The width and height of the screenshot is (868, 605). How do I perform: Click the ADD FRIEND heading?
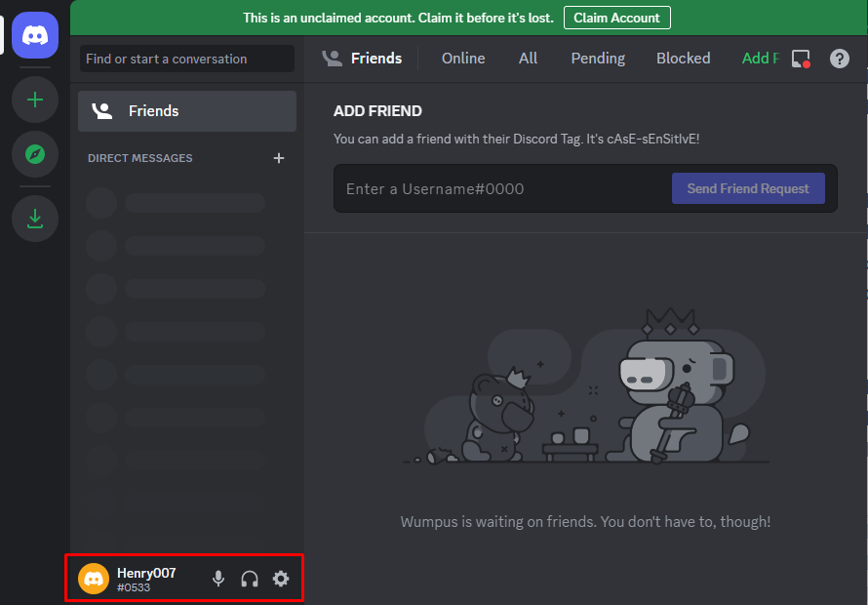[377, 111]
